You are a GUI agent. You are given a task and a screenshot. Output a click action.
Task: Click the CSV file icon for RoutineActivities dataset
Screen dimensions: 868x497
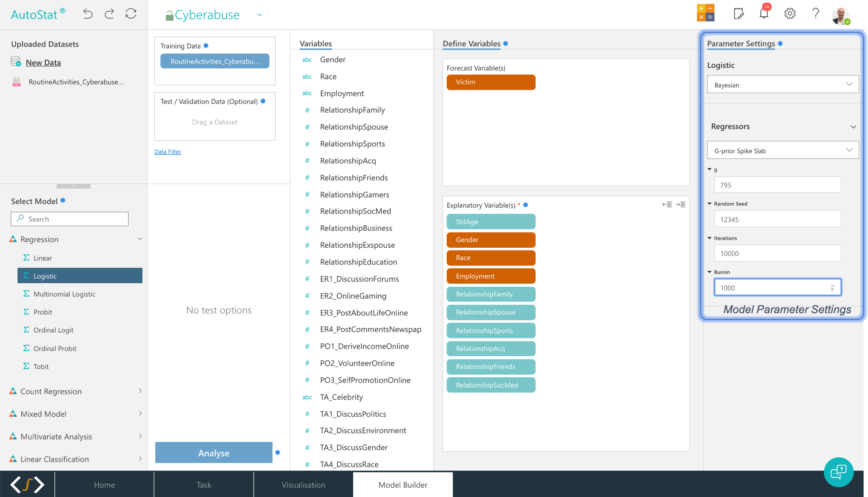coord(17,82)
